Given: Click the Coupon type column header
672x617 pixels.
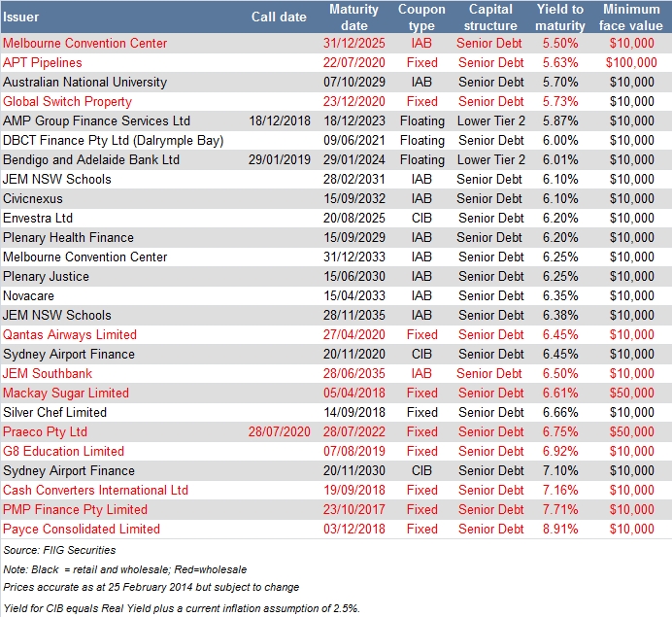Looking at the screenshot, I should coord(421,17).
